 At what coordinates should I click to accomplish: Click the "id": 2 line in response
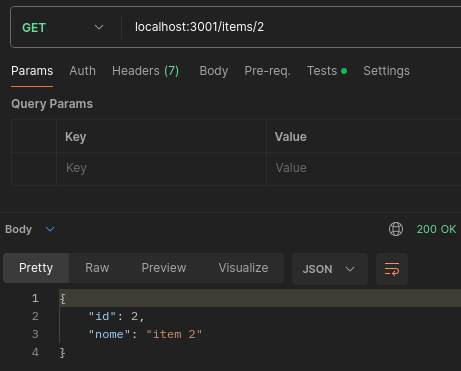[x=116, y=316]
